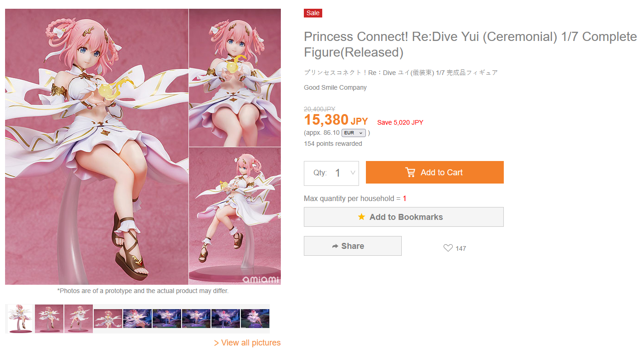Click the Share button
The height and width of the screenshot is (351, 644).
click(x=353, y=246)
